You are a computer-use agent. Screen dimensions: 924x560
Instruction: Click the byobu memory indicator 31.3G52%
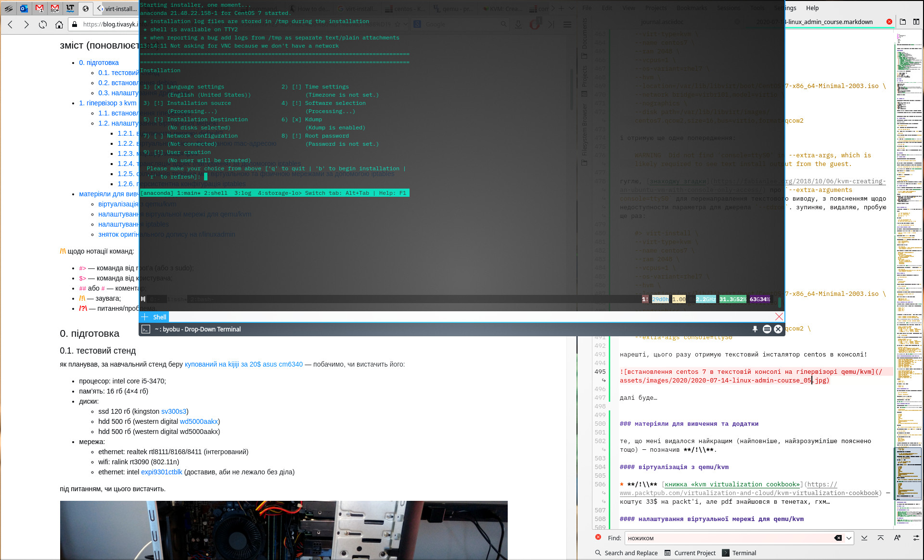(732, 299)
